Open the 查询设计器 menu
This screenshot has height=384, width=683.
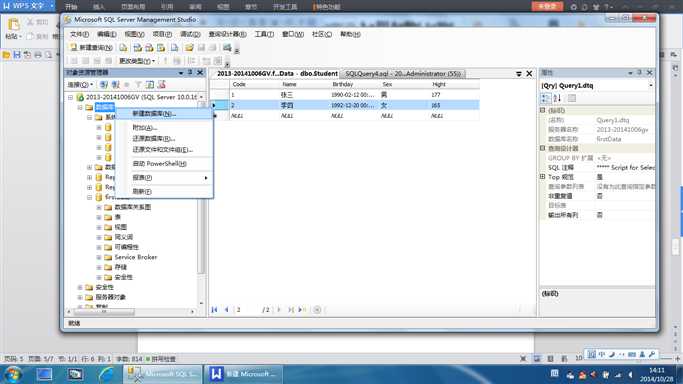click(227, 34)
